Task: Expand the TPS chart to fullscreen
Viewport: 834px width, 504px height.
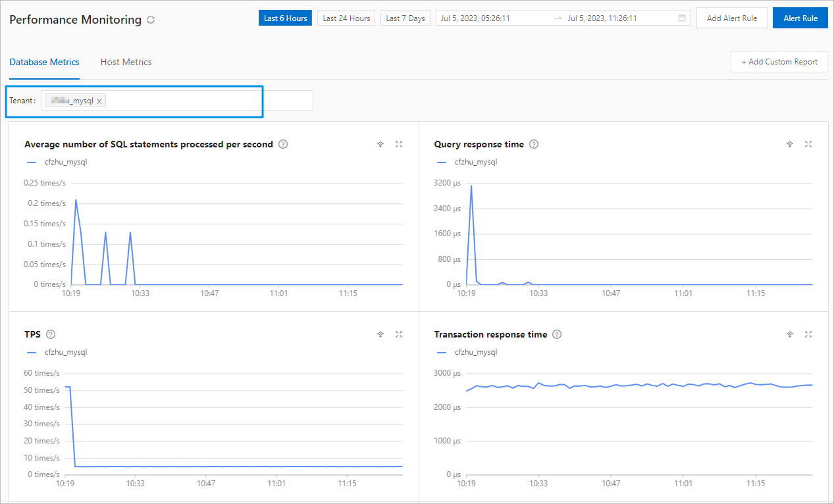Action: tap(398, 334)
